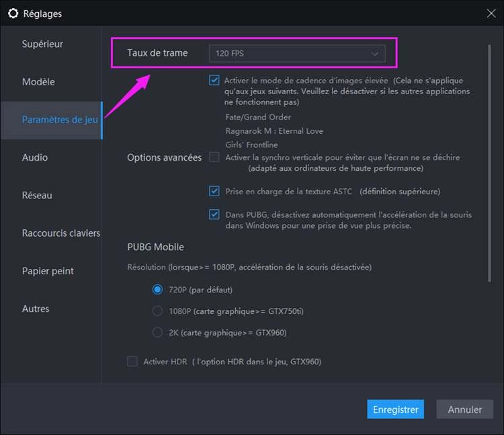
Task: Switch to the Modèle tab
Action: click(38, 82)
